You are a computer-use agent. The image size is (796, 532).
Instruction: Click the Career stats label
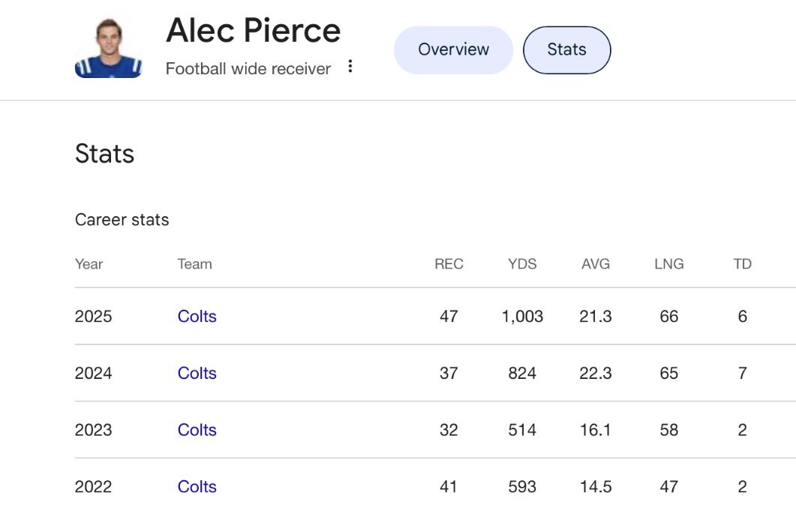pyautogui.click(x=122, y=220)
